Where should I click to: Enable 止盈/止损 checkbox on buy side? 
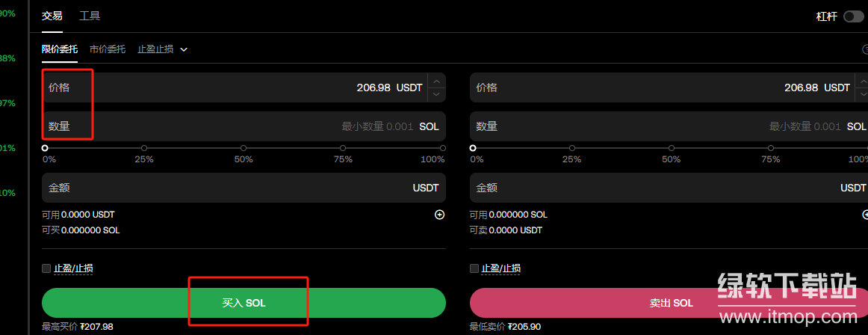click(46, 268)
